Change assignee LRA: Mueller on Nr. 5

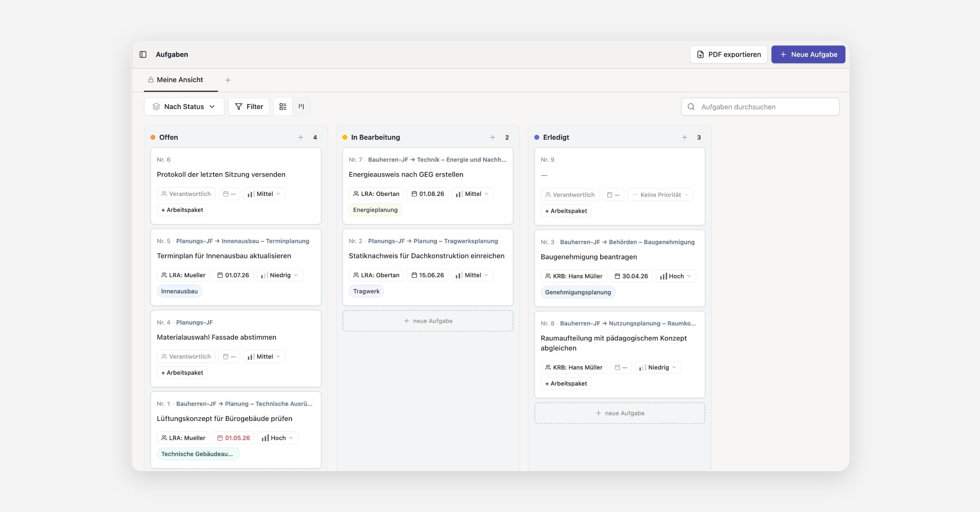point(183,275)
